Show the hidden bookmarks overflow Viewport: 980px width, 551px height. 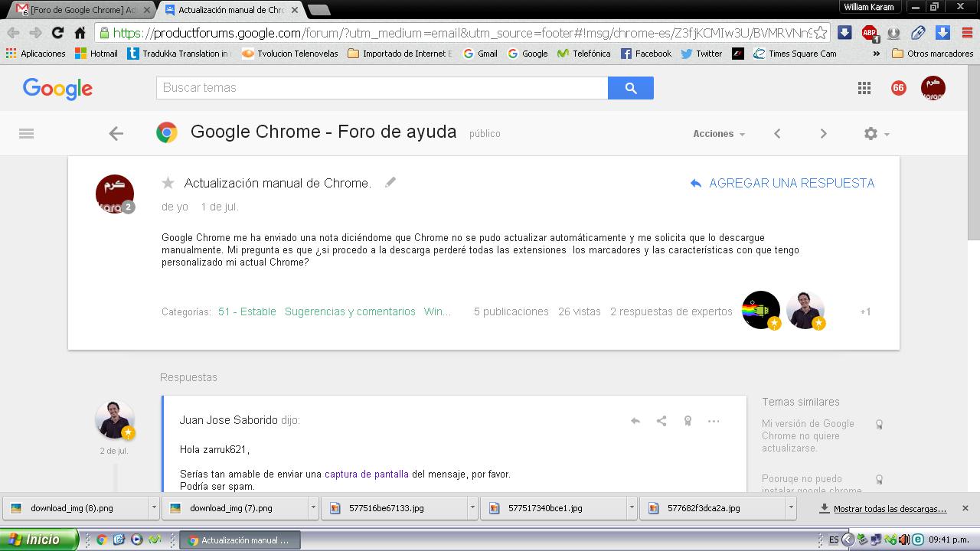tap(877, 54)
